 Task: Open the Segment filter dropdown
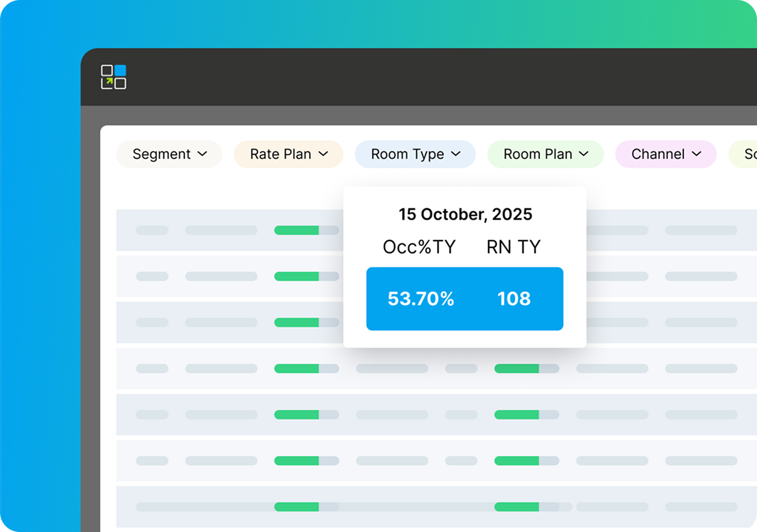[169, 154]
